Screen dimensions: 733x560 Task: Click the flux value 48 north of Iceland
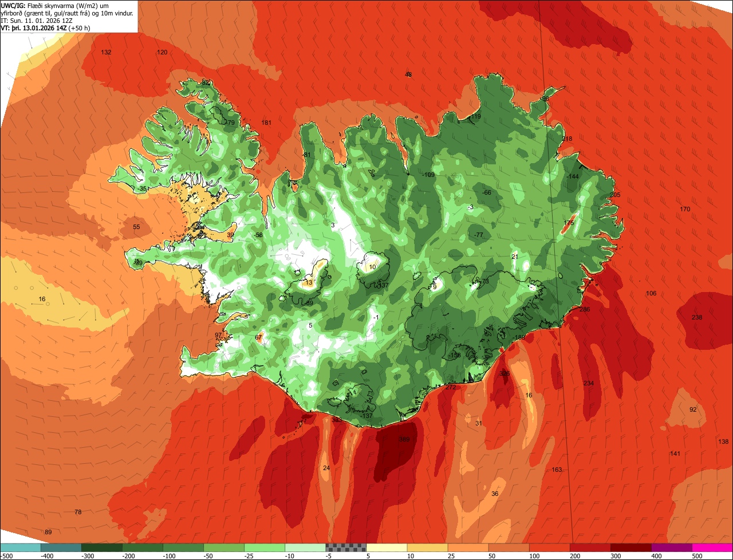[x=408, y=74]
